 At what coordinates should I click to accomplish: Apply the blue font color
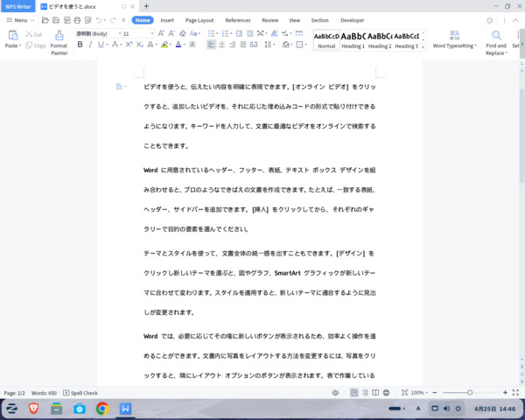click(178, 45)
